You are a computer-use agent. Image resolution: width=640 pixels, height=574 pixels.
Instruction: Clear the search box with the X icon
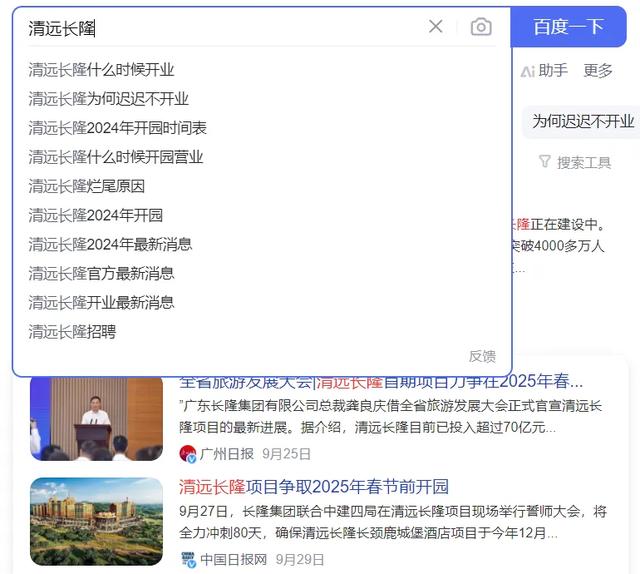pos(436,27)
